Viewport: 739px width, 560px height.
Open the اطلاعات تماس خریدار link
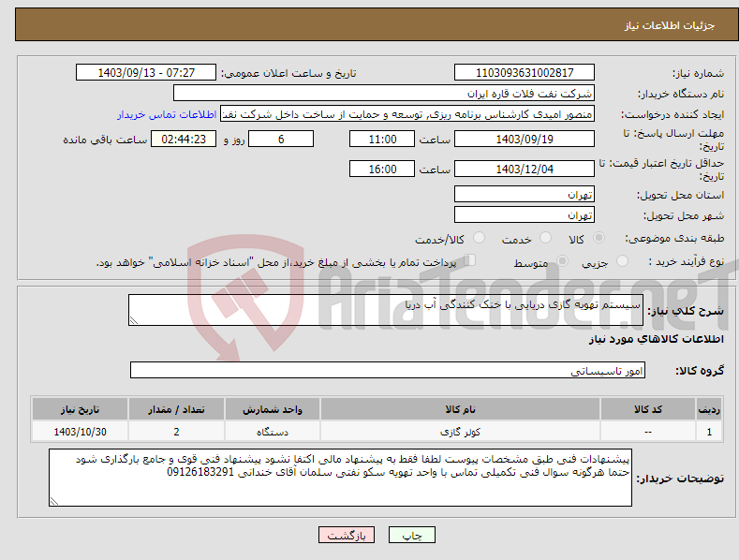pyautogui.click(x=167, y=114)
